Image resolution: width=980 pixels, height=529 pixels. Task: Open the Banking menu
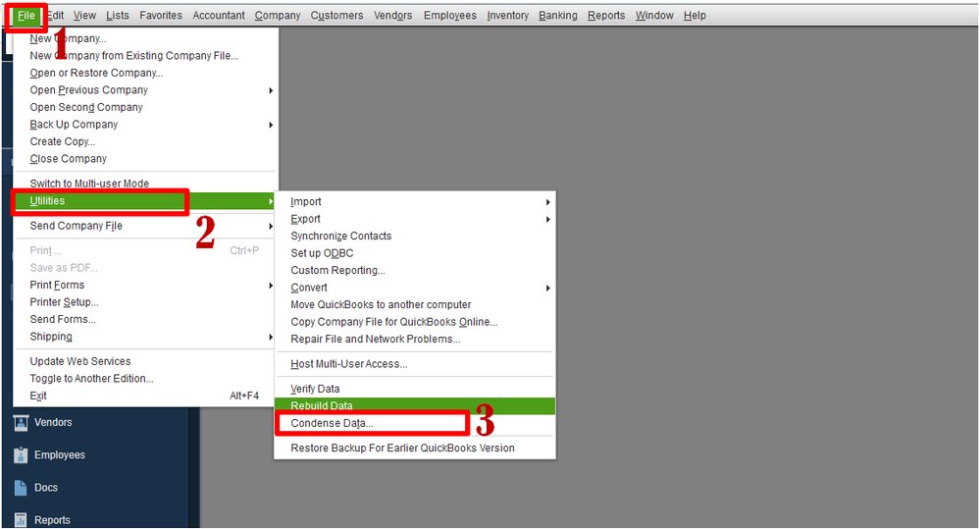pyautogui.click(x=558, y=16)
